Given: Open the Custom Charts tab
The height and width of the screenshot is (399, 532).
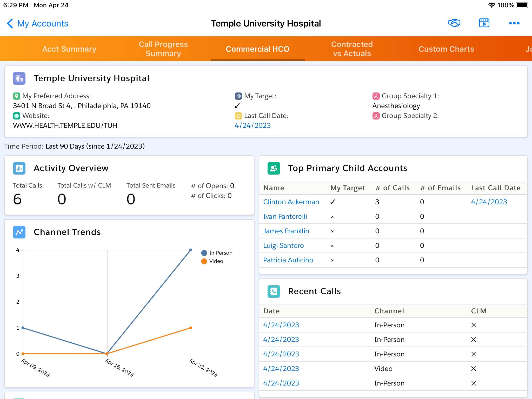Looking at the screenshot, I should pos(446,49).
